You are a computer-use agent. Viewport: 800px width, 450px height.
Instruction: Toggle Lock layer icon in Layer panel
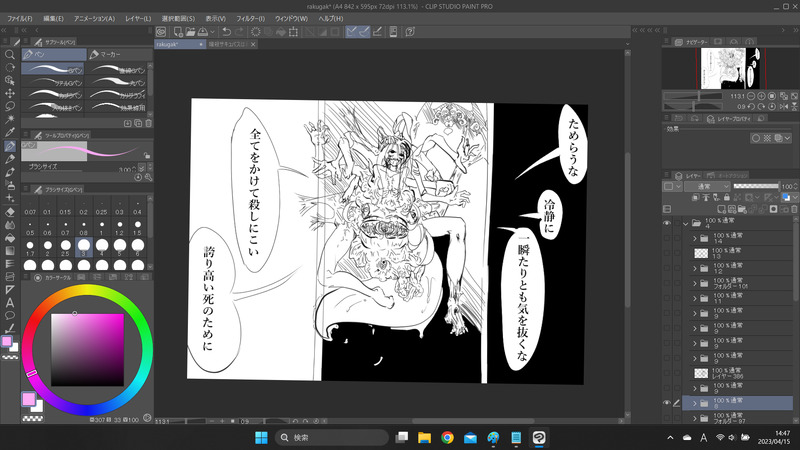[x=727, y=197]
